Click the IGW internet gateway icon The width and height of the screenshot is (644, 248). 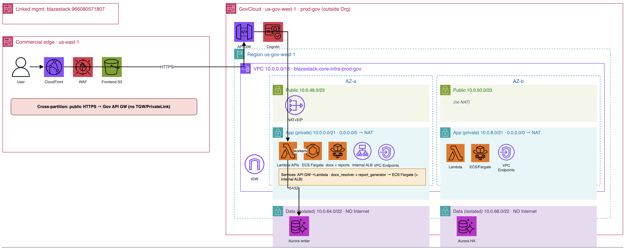pos(254,164)
